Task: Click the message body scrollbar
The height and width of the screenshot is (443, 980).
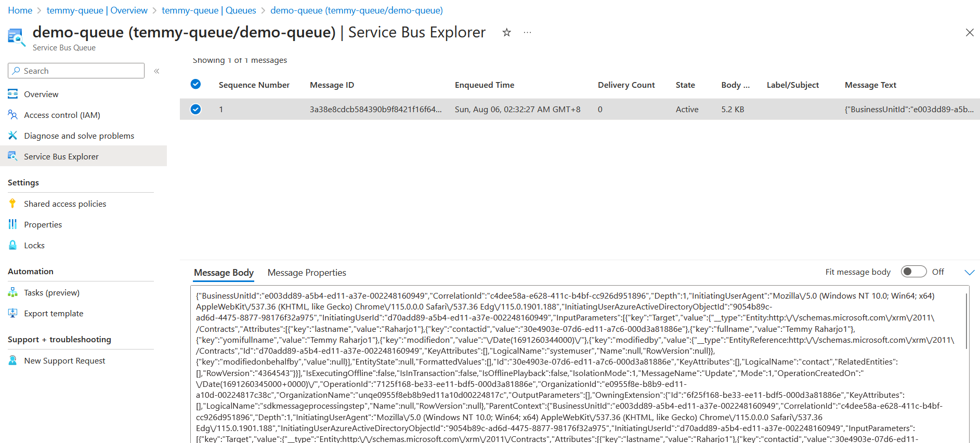Action: coord(966,320)
